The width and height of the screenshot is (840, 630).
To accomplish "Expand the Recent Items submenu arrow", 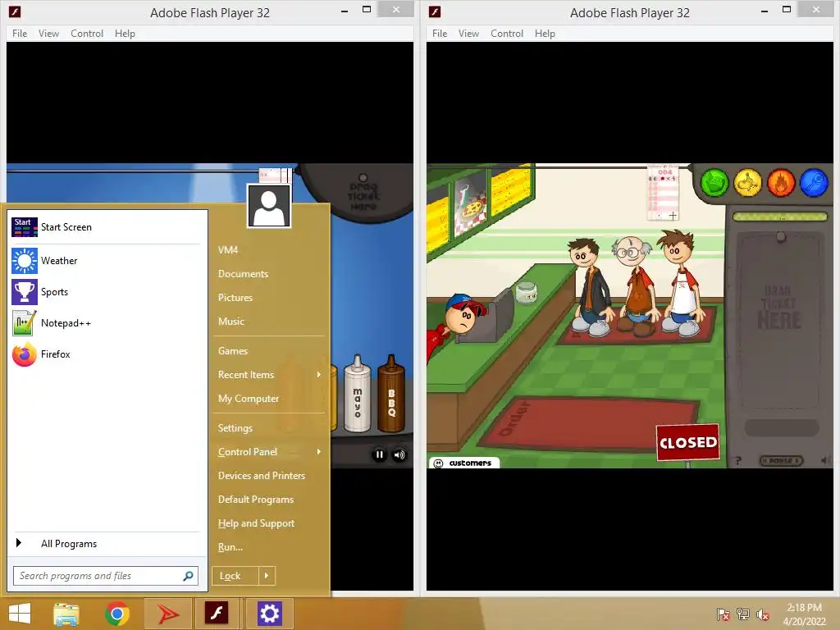I will [319, 374].
